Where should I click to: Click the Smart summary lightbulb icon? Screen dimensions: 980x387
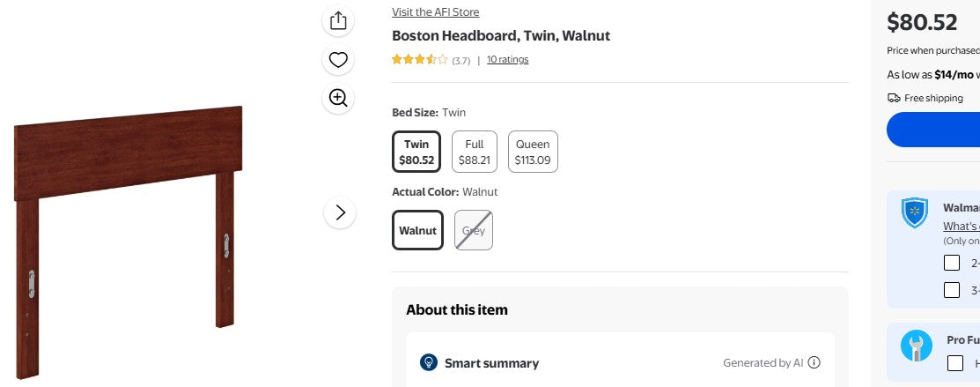pos(429,362)
